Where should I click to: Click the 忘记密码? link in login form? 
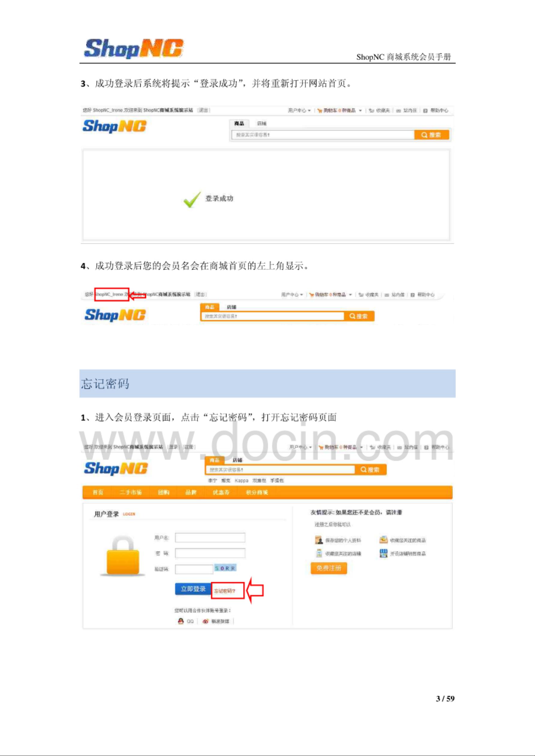225,591
